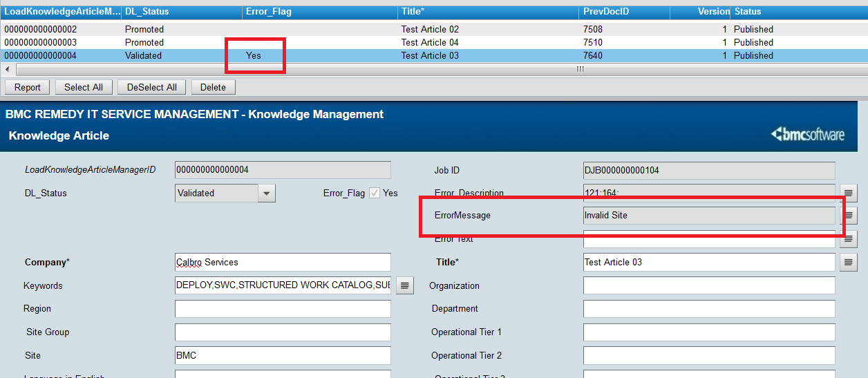Click the Yes cell under Error_Flag
This screenshot has height=378, width=868.
coord(254,55)
